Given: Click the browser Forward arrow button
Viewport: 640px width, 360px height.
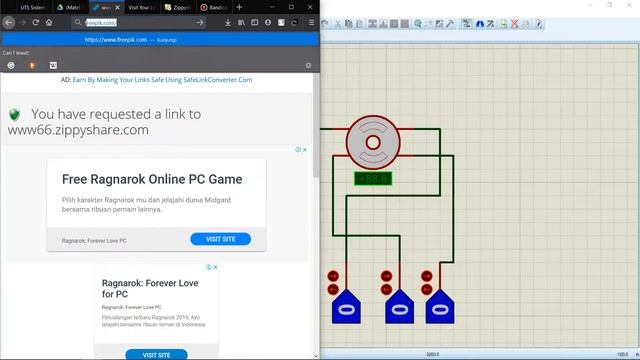Looking at the screenshot, I should tap(22, 22).
